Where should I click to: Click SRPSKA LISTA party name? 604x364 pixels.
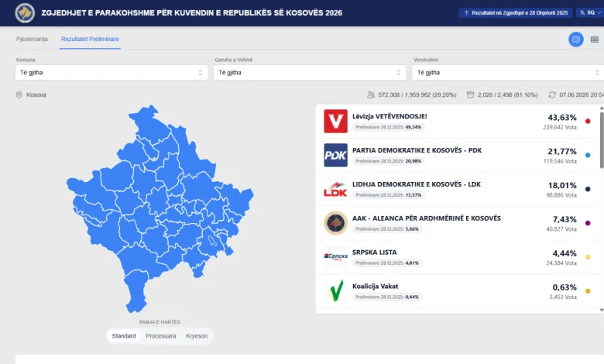[375, 252]
